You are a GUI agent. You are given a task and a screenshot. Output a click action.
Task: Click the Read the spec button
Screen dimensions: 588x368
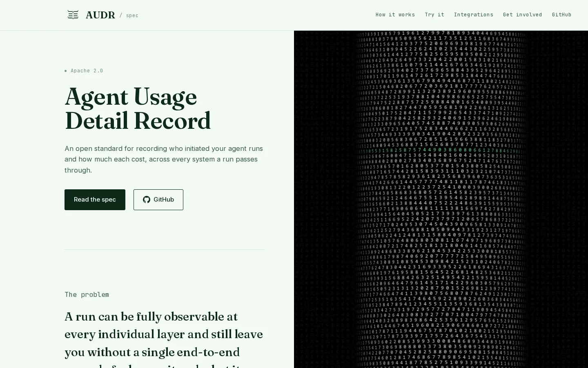click(95, 200)
